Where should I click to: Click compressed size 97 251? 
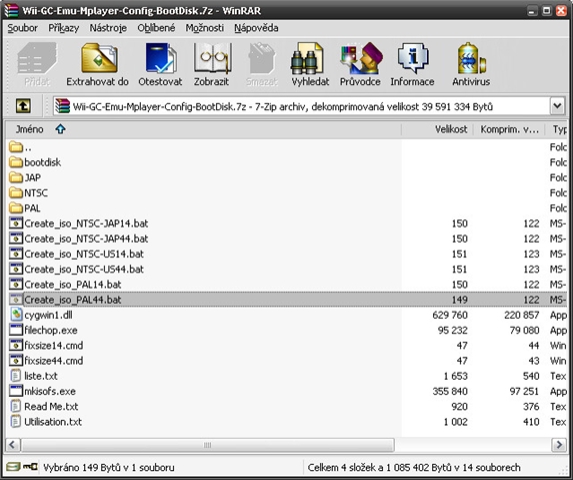point(524,391)
